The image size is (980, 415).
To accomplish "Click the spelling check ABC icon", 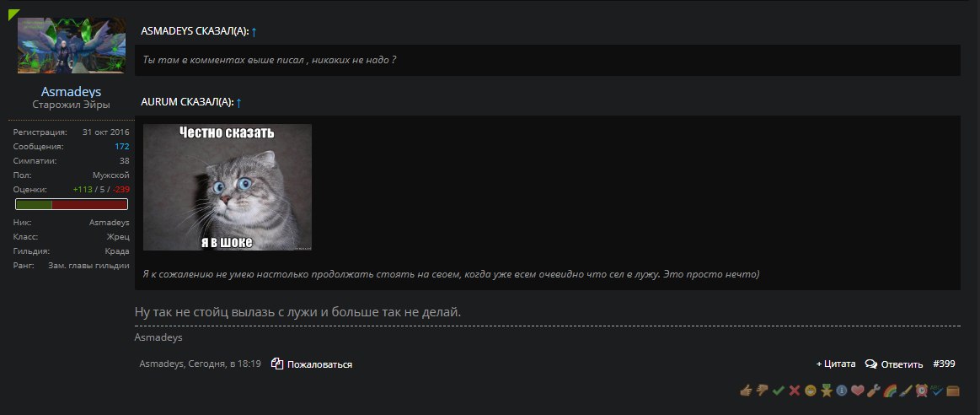I will [938, 391].
